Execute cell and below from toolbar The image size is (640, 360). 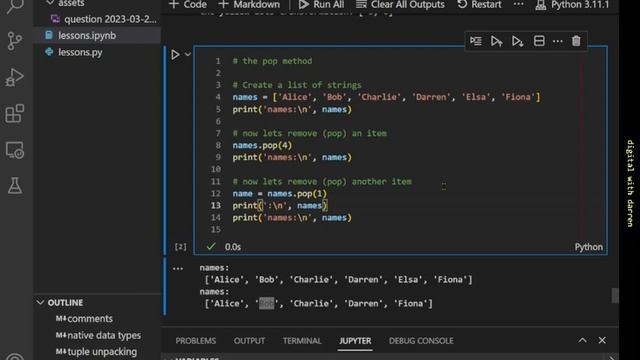click(x=518, y=41)
